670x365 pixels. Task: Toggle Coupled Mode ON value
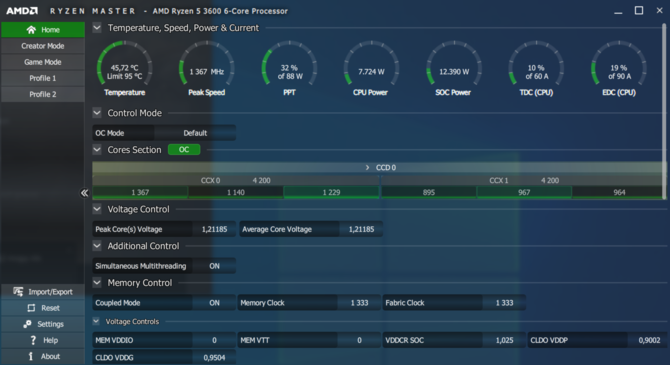(x=214, y=303)
